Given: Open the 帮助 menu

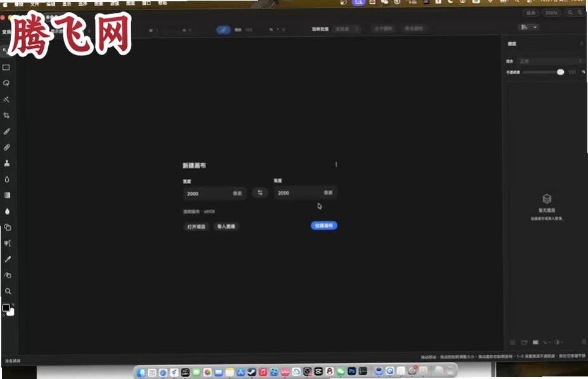Looking at the screenshot, I should [162, 3].
